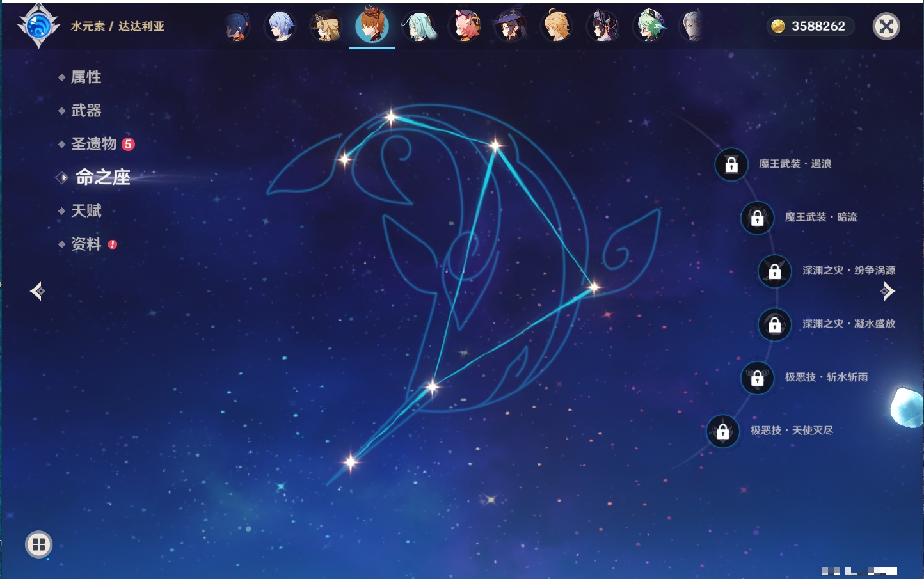Select the purple witch hat character portrait
This screenshot has height=579, width=924.
[x=511, y=26]
